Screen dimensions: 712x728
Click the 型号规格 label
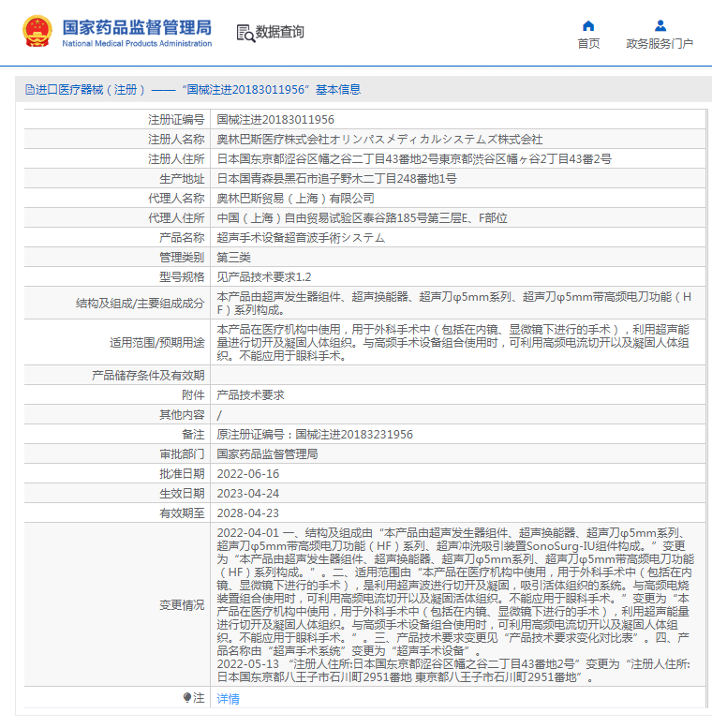pyautogui.click(x=182, y=277)
